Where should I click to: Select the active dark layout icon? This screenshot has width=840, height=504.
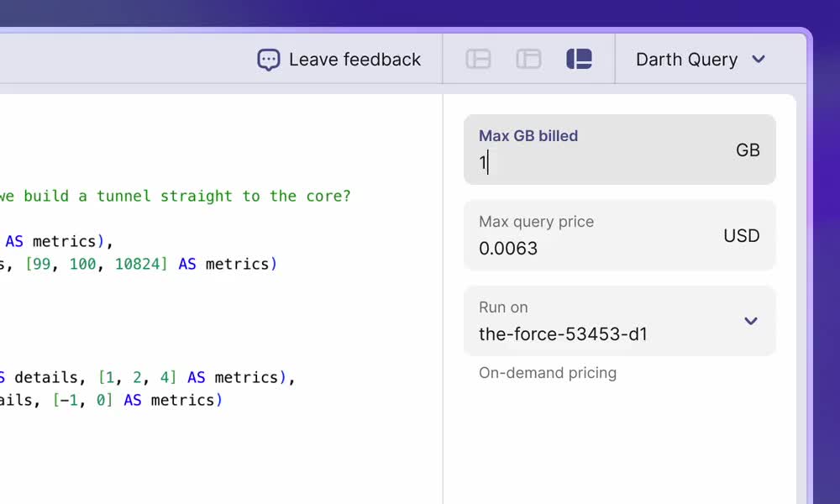pos(579,59)
